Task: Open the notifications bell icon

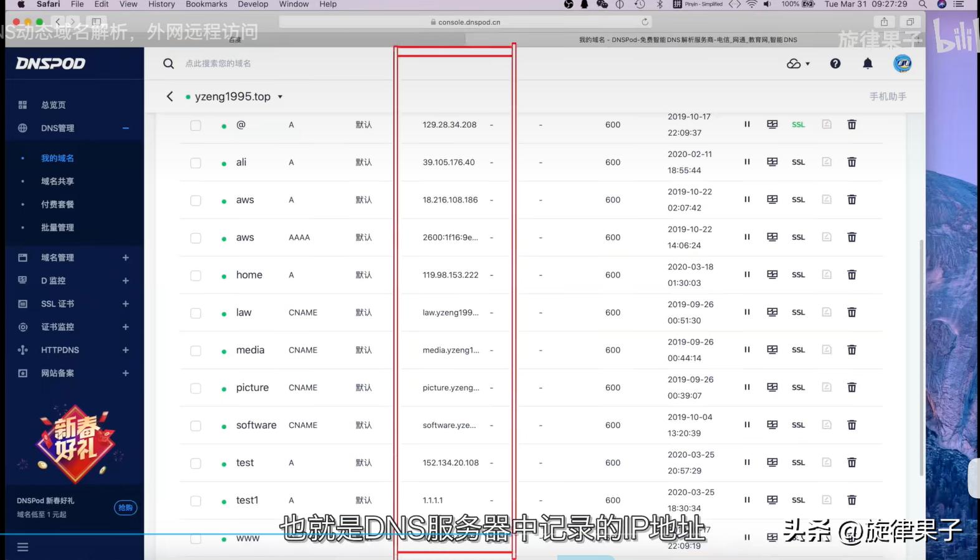Action: point(868,64)
